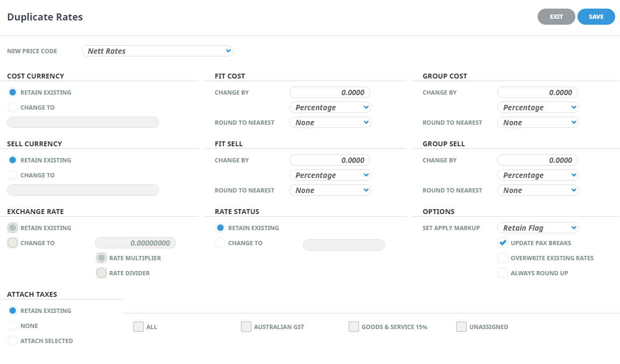Click the exchange rate value field
The height and width of the screenshot is (364, 620).
pyautogui.click(x=136, y=243)
